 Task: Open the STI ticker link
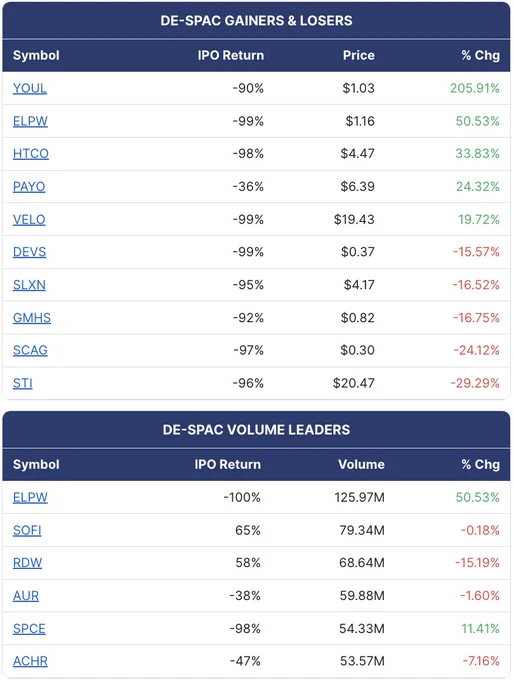(23, 384)
